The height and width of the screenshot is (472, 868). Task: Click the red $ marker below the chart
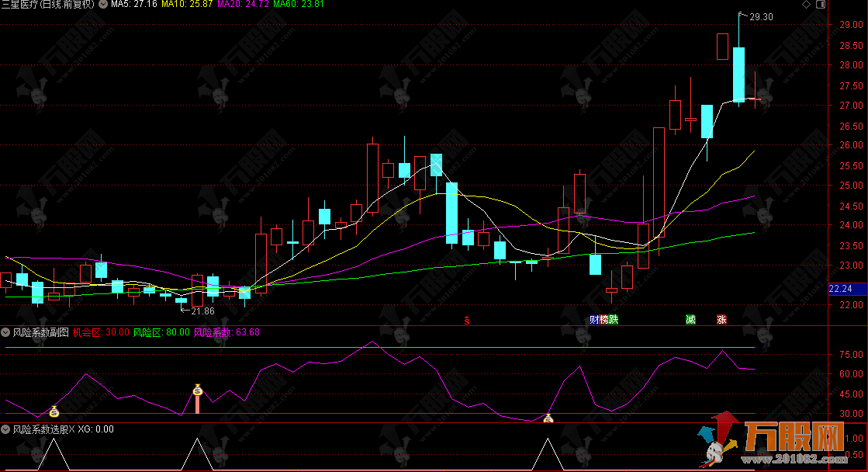[x=467, y=319]
